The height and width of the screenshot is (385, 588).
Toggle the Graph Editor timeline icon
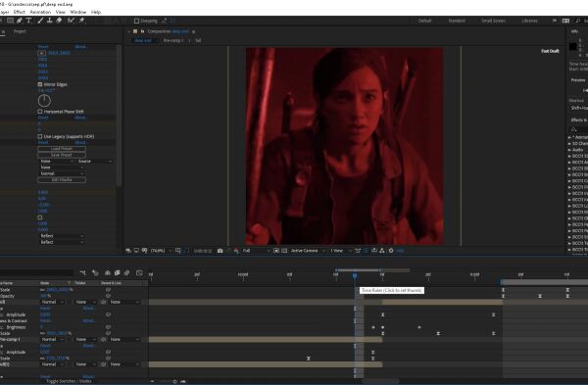tap(139, 273)
